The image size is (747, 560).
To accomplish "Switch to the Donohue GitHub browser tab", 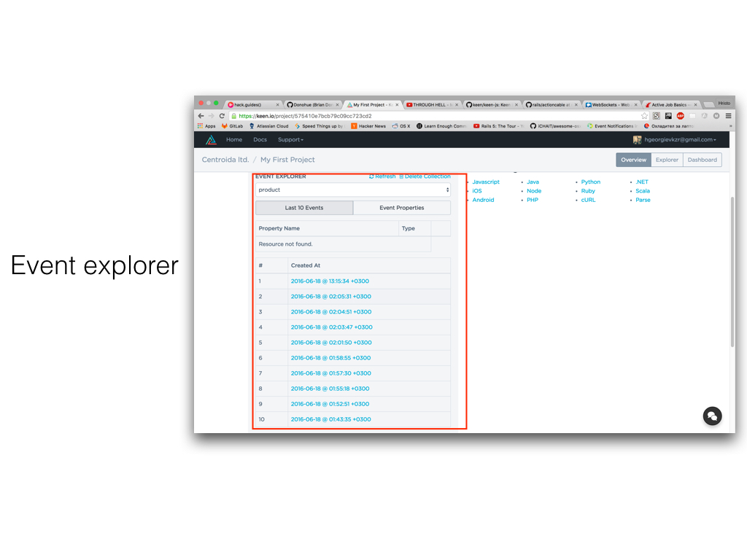I will pos(312,104).
